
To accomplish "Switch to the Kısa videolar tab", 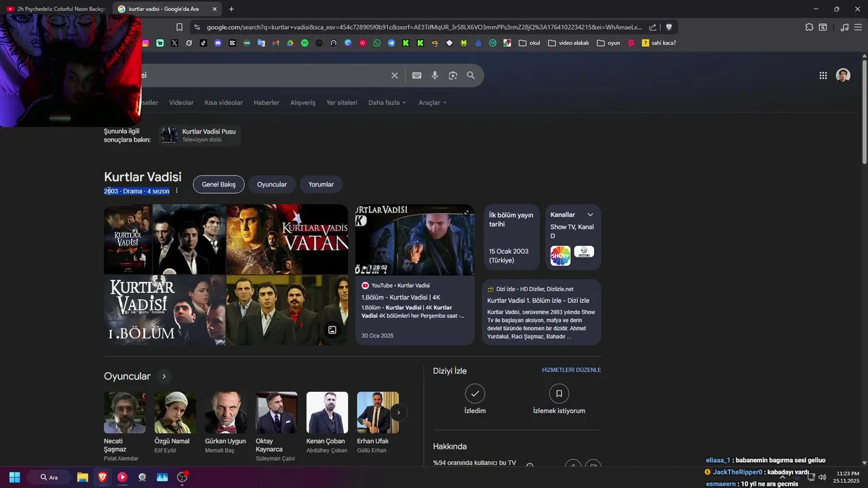I will (224, 102).
